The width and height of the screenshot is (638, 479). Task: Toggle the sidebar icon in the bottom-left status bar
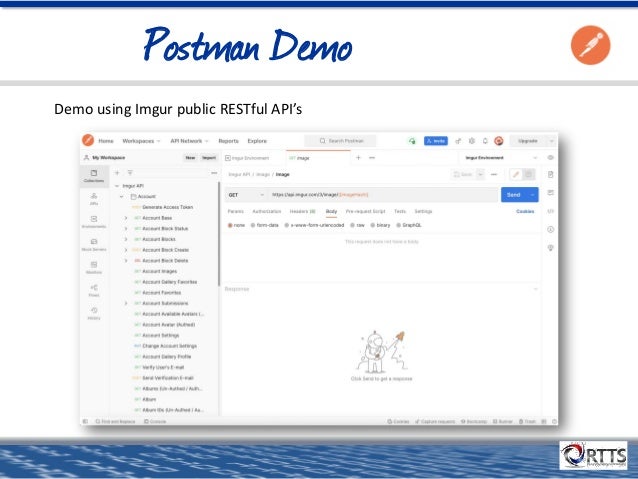point(85,421)
